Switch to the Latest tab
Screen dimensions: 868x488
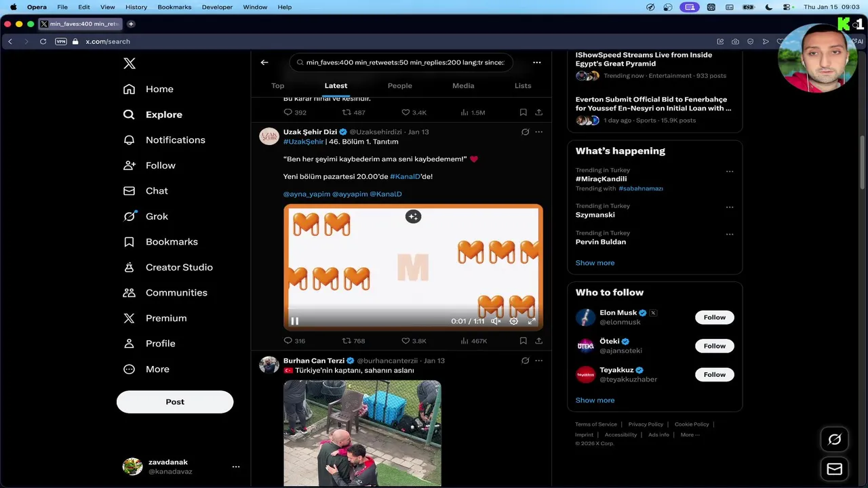pos(336,85)
